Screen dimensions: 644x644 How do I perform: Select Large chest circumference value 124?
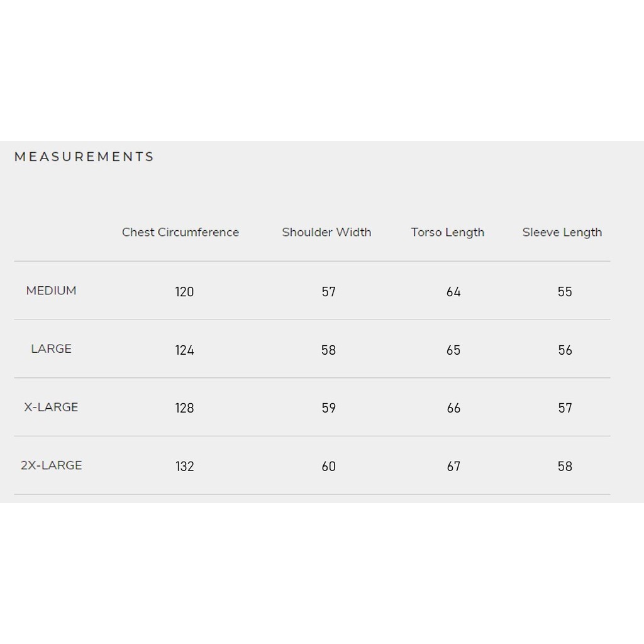point(185,350)
